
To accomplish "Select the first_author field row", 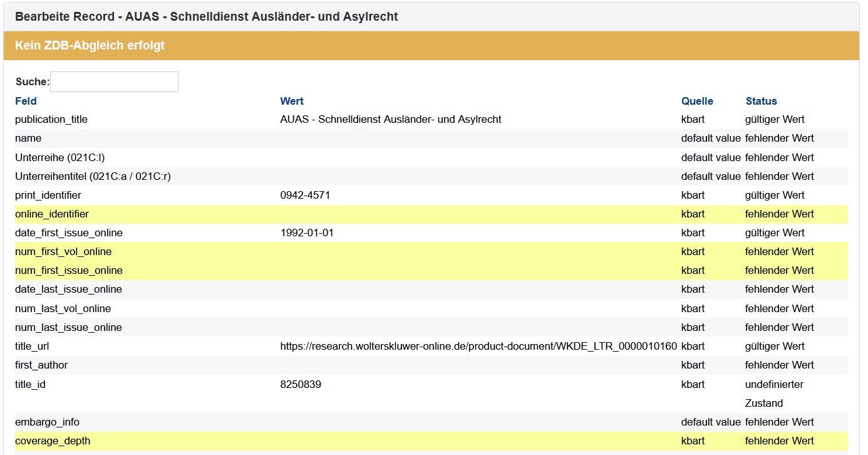I will point(41,365).
